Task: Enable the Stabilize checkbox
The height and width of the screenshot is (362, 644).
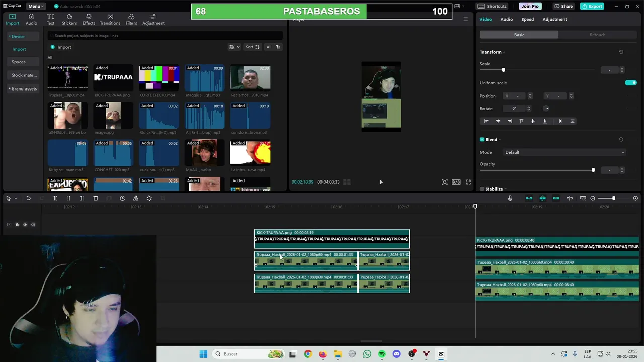Action: click(482, 189)
